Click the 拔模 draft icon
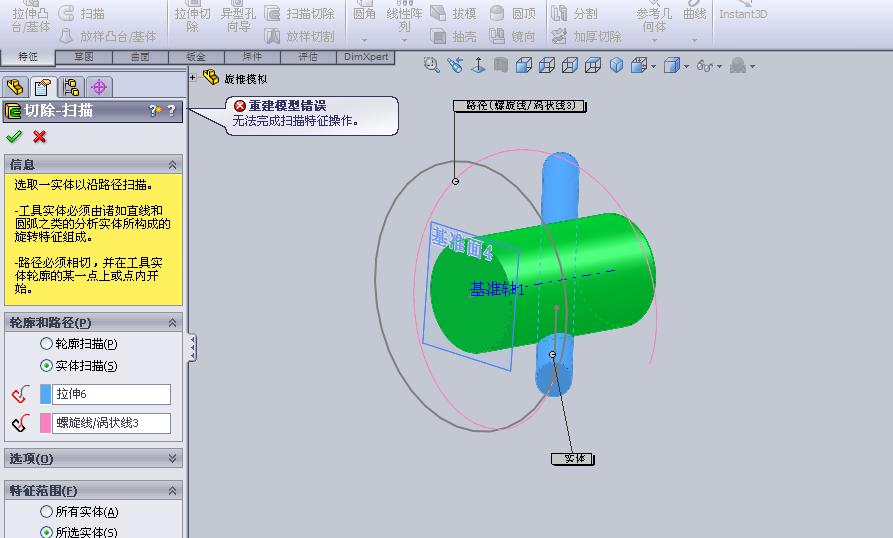This screenshot has width=893, height=538. click(x=438, y=13)
